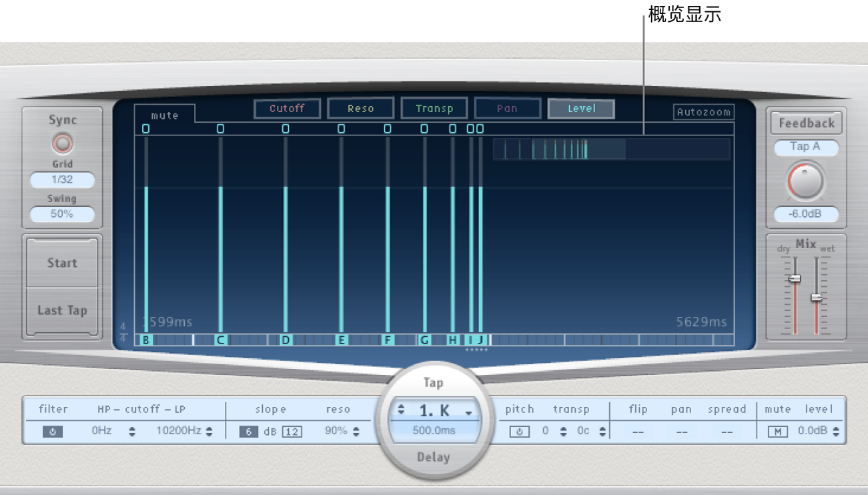Click the 500.0ms delay time field
Screen dimensions: 868x495
pos(434,430)
